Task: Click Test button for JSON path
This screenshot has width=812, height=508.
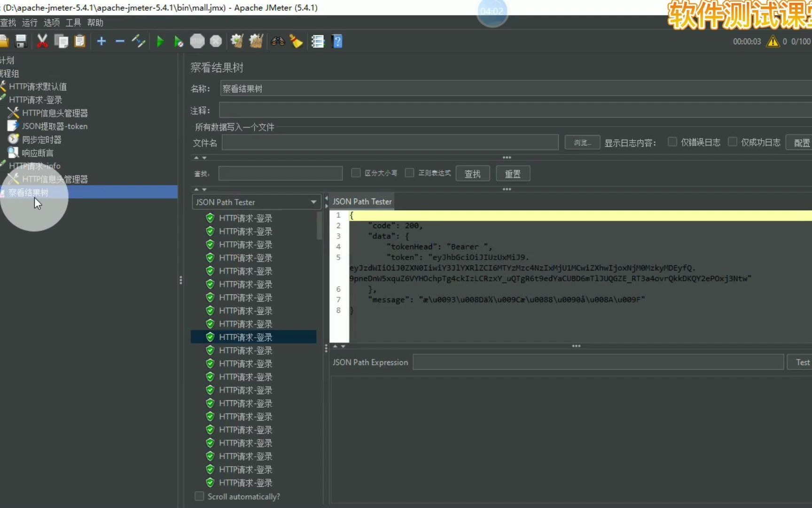Action: point(801,362)
